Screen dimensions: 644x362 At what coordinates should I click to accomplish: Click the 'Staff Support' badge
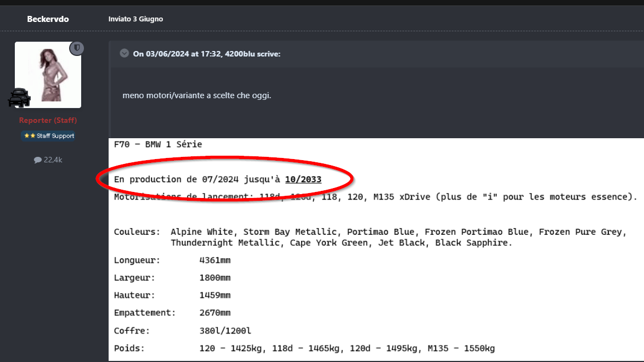(54, 136)
